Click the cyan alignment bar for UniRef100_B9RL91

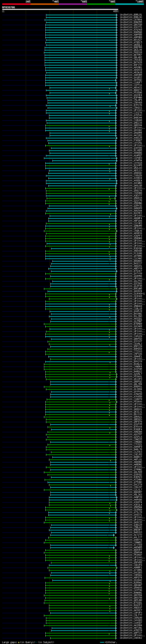[82, 15]
